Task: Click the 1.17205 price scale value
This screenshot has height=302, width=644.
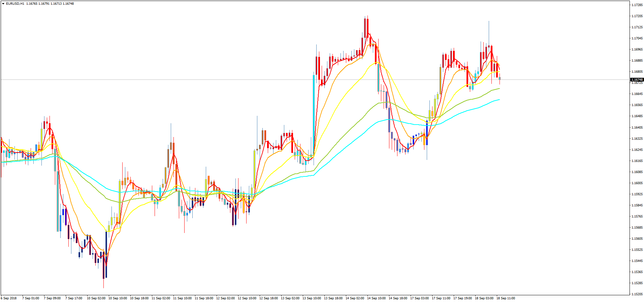Action: (637, 16)
